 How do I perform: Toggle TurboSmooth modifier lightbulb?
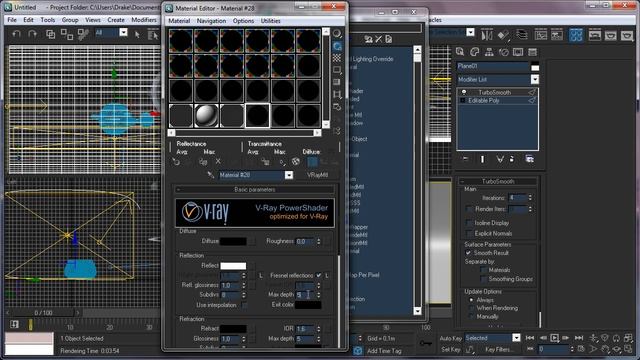[x=464, y=92]
